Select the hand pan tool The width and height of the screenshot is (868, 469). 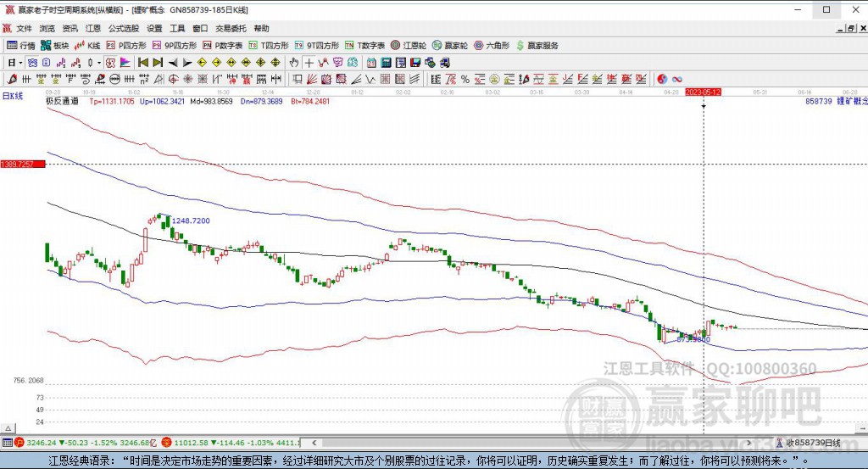click(294, 63)
